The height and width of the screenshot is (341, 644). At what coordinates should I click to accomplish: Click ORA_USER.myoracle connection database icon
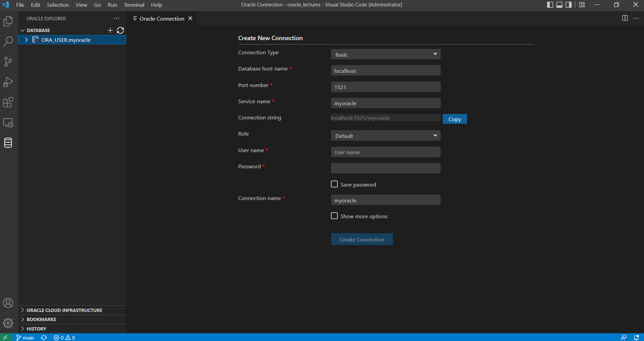tap(35, 40)
